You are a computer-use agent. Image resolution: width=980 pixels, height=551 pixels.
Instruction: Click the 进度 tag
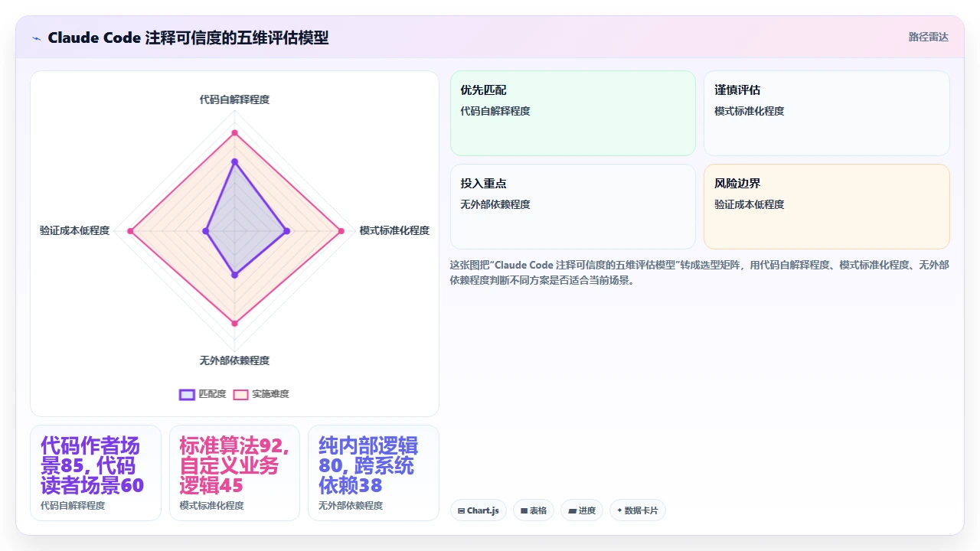[x=582, y=510]
